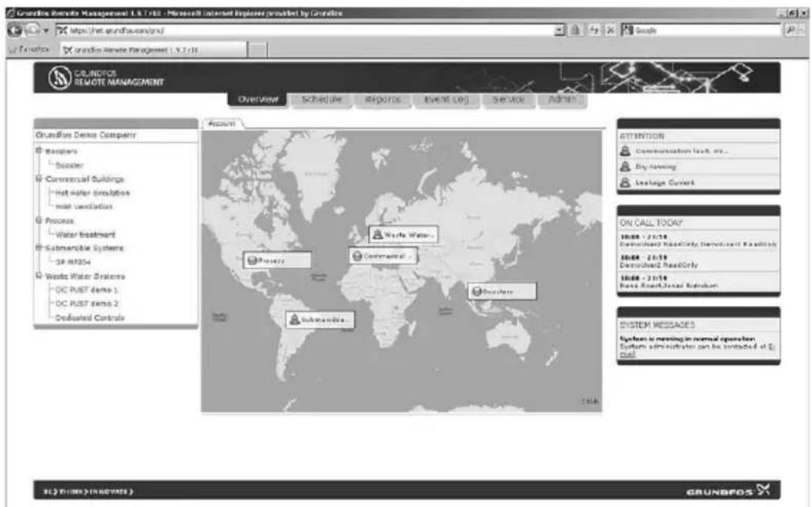This screenshot has height=507, width=812.
Task: Click the browser Back button
Action: (15, 30)
